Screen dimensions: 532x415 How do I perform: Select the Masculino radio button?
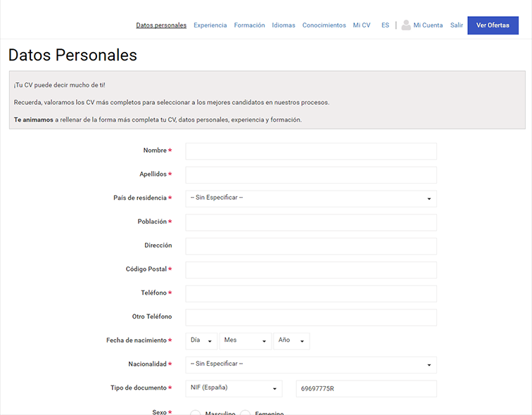tap(196, 412)
